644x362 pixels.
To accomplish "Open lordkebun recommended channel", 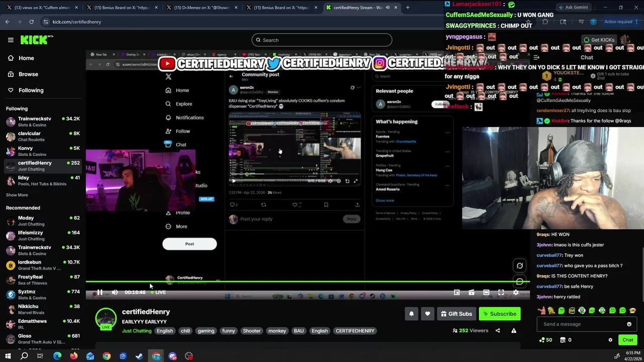I will tap(43, 265).
